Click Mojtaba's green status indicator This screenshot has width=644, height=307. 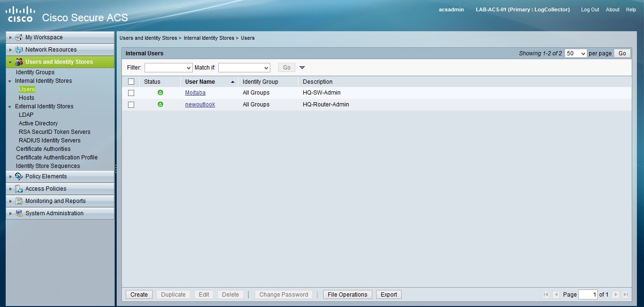[160, 93]
